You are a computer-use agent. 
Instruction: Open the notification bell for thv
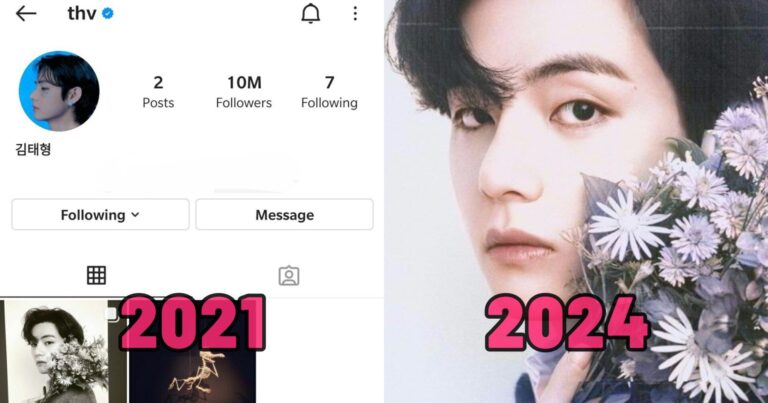click(311, 13)
